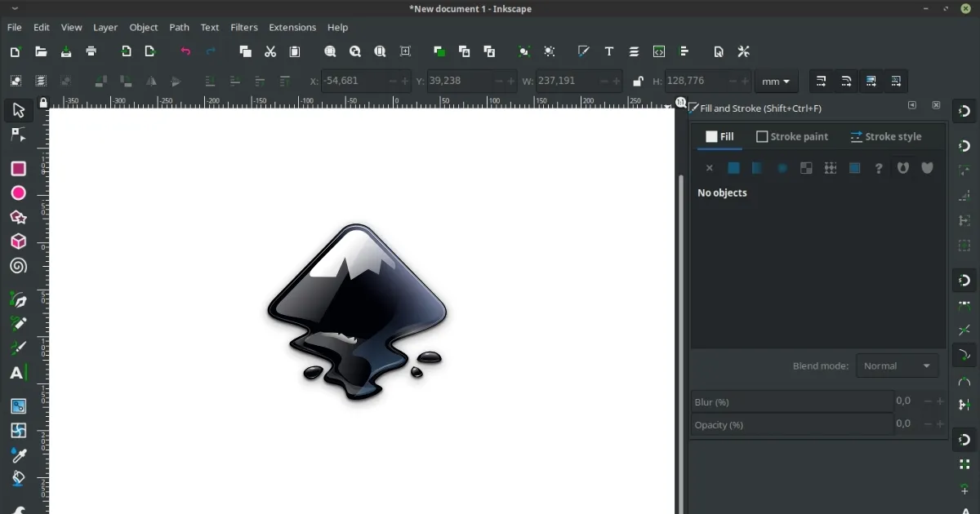Select the Text tool in toolbox
This screenshot has width=980, height=514.
point(18,373)
